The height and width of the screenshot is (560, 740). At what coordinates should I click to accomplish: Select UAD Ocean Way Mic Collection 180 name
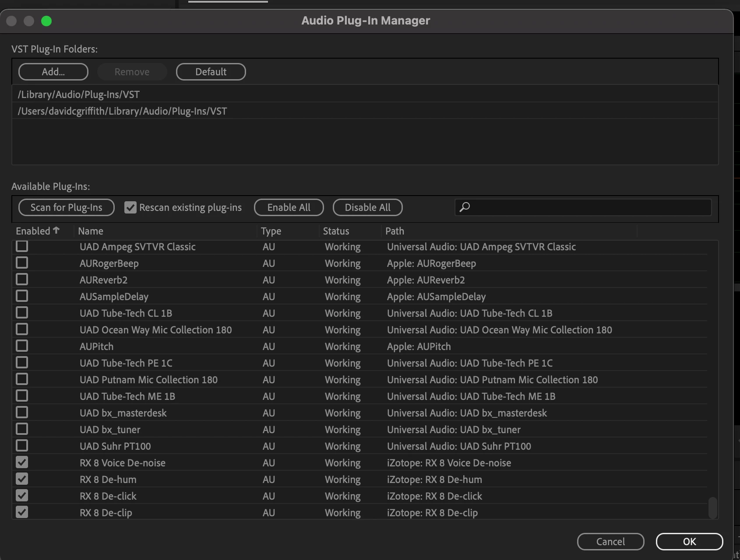pos(155,330)
